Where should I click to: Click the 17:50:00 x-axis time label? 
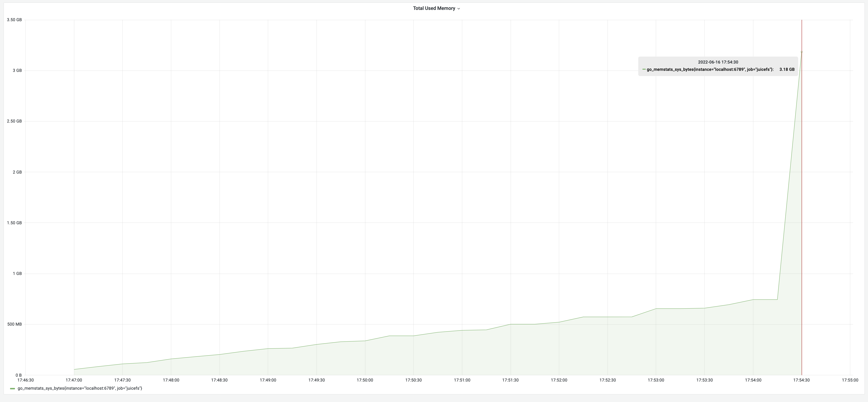click(365, 380)
